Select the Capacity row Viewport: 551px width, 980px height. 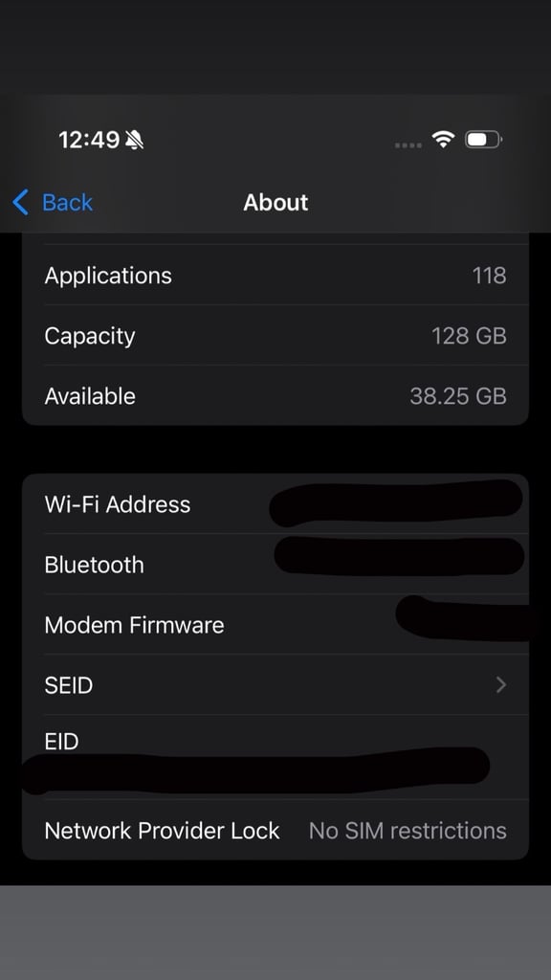click(x=275, y=336)
